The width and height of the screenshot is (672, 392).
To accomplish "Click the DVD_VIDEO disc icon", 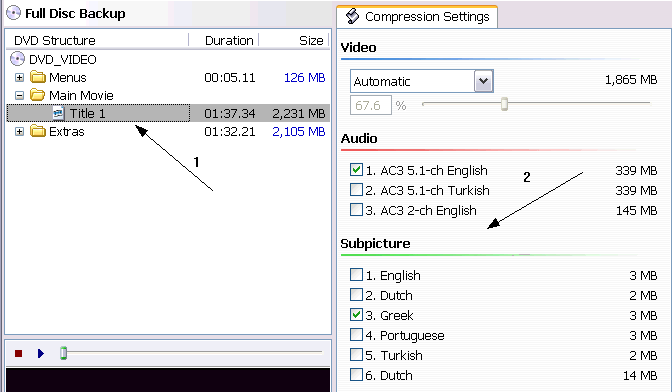I will pos(17,59).
